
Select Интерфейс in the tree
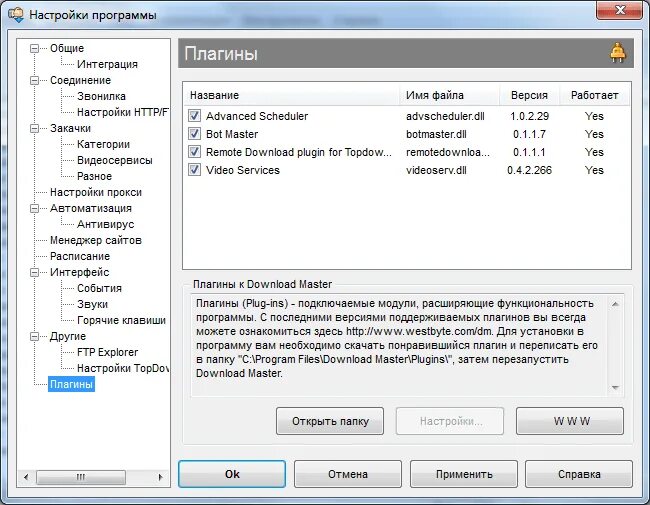click(x=80, y=272)
